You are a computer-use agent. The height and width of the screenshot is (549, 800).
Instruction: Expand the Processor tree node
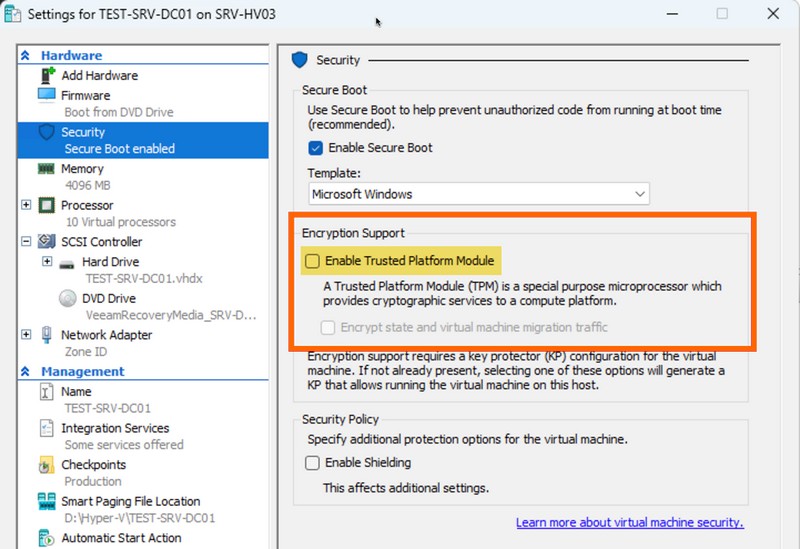click(26, 205)
